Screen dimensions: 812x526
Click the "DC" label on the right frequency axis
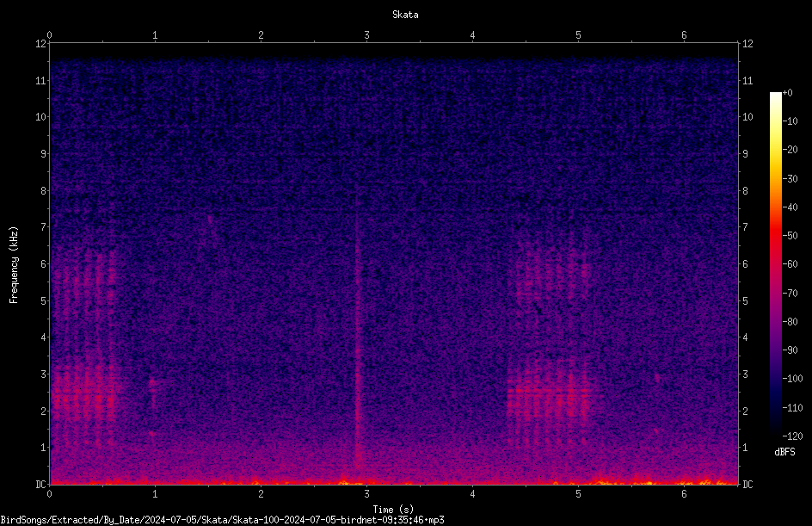pyautogui.click(x=747, y=485)
